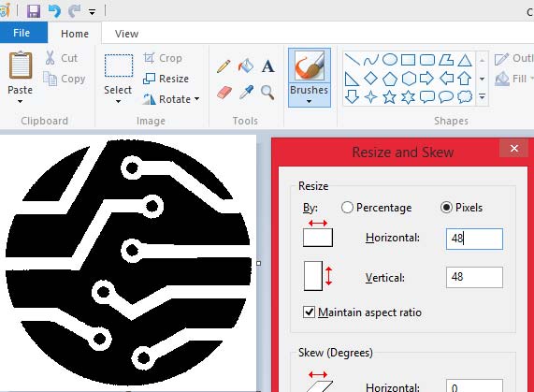Image resolution: width=534 pixels, height=392 pixels.
Task: Click the canvas right-edge resize handle
Action: (258, 263)
